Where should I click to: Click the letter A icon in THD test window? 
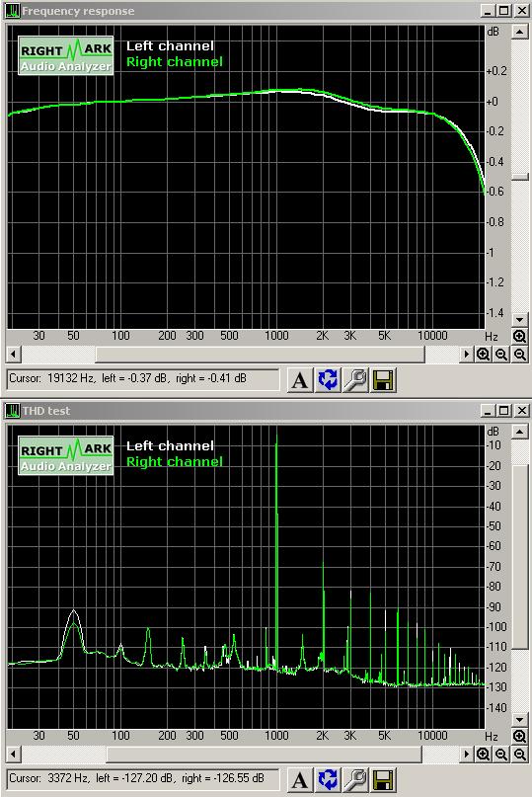(300, 779)
